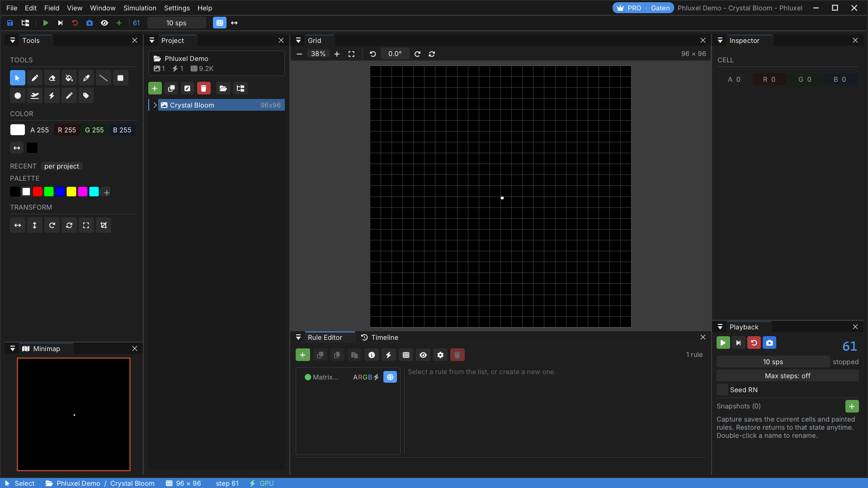Image resolution: width=868 pixels, height=488 pixels.
Task: Switch to the Timeline tab
Action: pyautogui.click(x=380, y=338)
